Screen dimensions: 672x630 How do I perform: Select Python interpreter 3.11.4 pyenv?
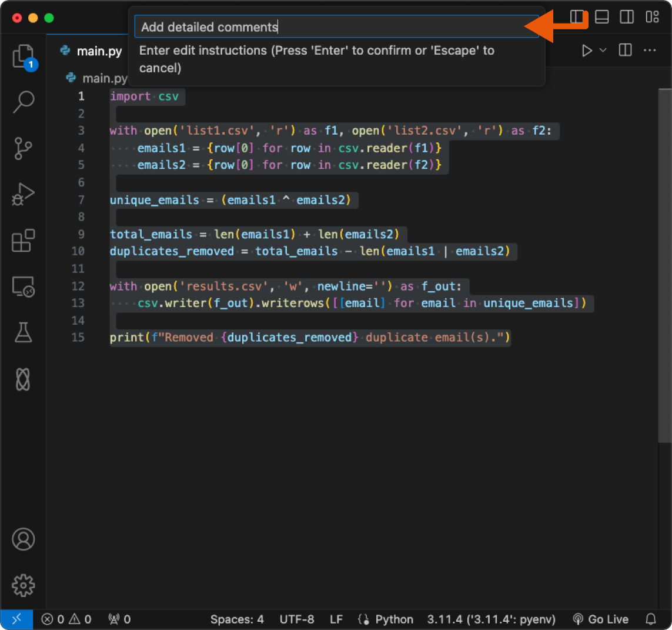click(491, 619)
